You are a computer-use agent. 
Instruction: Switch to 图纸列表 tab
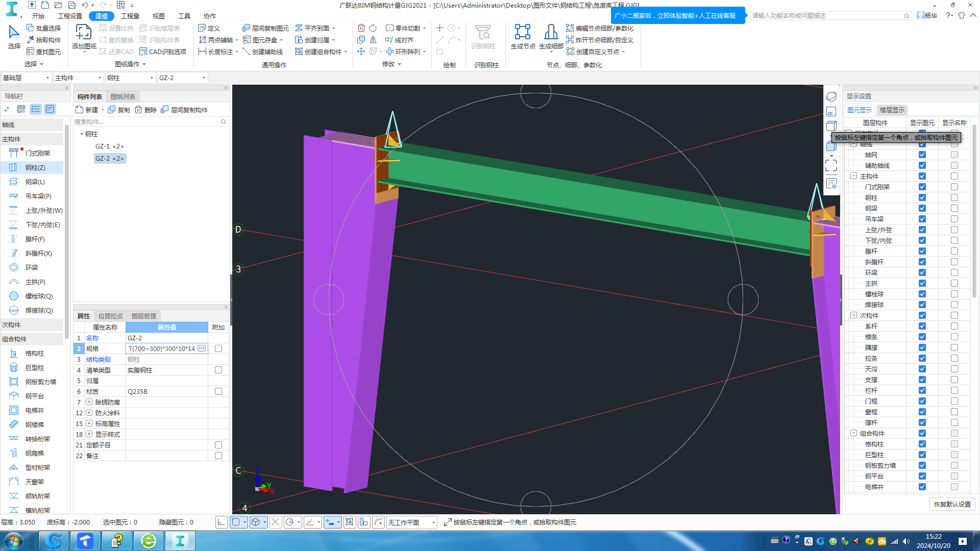click(x=123, y=96)
